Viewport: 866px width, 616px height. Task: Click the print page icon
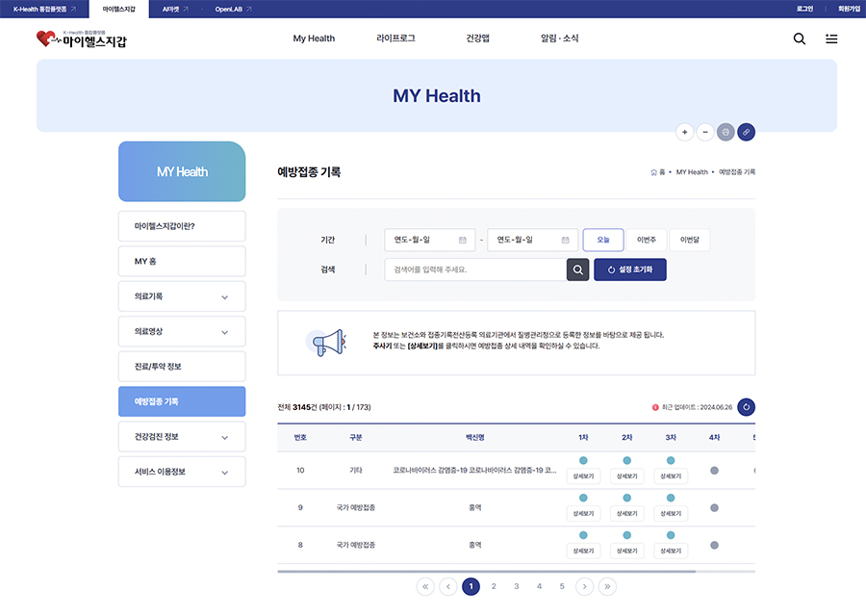click(x=726, y=132)
